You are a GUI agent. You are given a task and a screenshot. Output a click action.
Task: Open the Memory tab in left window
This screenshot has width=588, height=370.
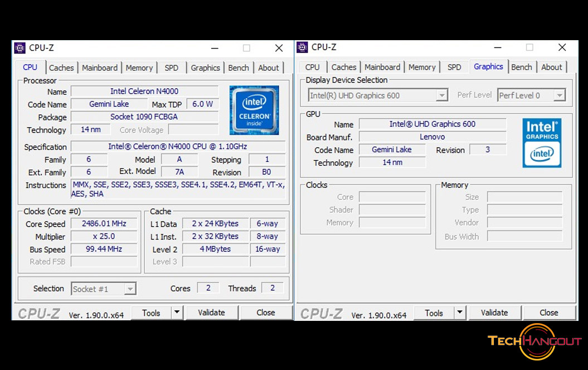(139, 68)
